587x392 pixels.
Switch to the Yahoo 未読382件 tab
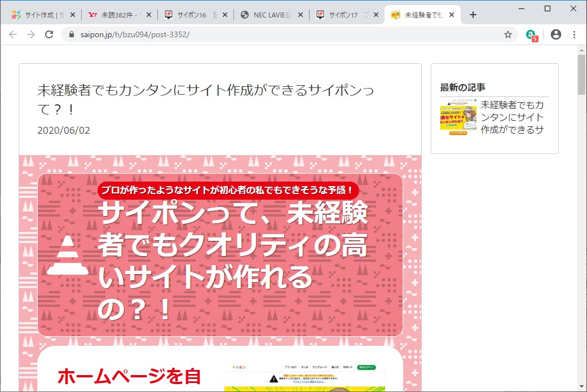[118, 15]
